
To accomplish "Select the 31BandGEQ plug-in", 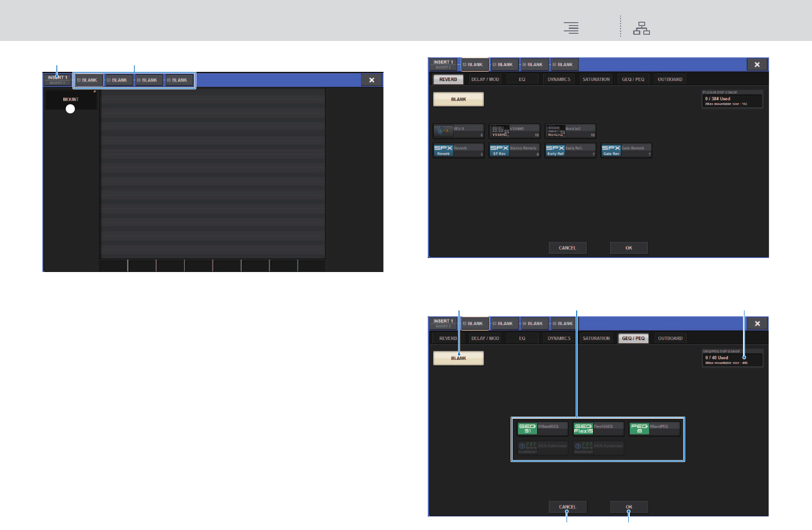I will coord(542,429).
